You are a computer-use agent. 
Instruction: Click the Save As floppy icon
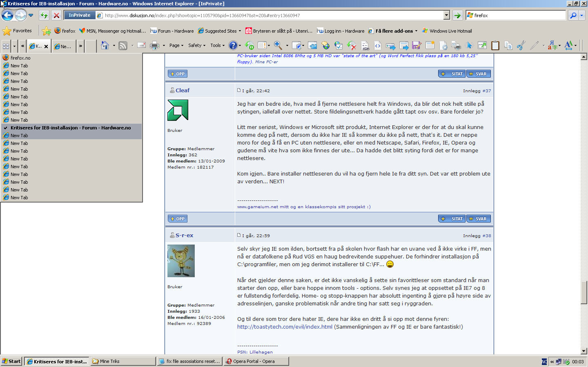(x=416, y=45)
